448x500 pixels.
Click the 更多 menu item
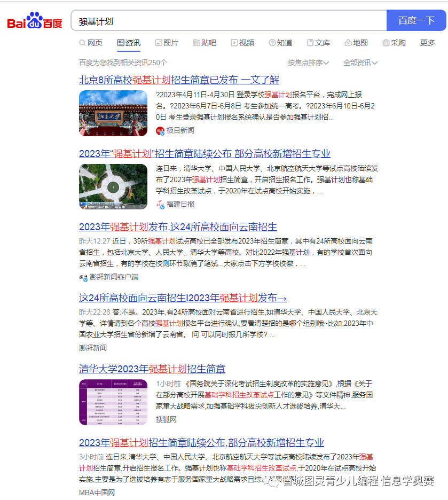click(x=428, y=43)
